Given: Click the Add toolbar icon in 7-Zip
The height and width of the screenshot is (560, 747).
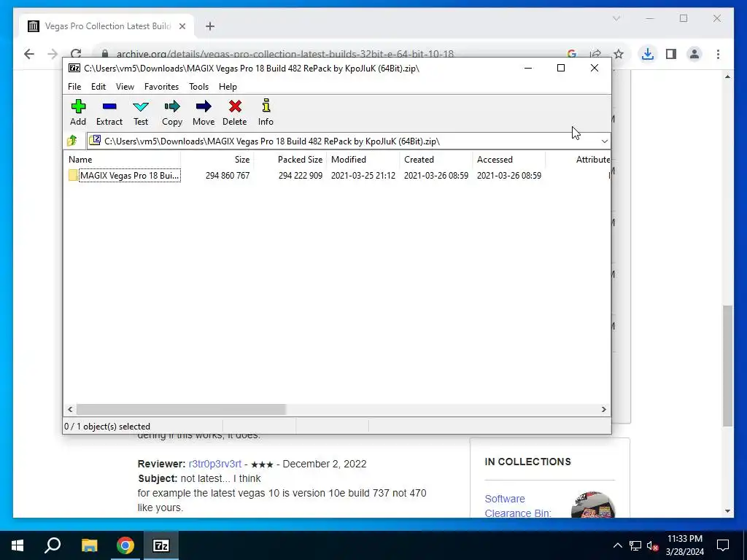Looking at the screenshot, I should 78,112.
